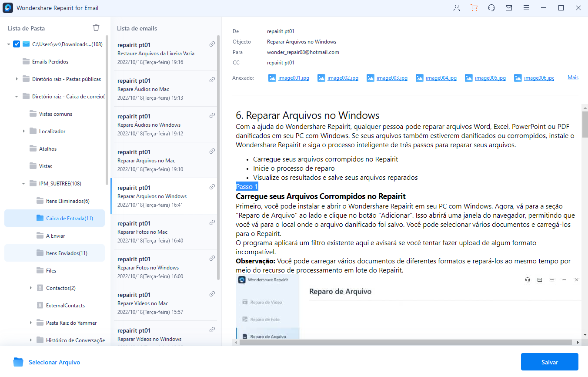588x377 pixels.
Task: Click Selecionar Arquivo link
Action: 54,362
